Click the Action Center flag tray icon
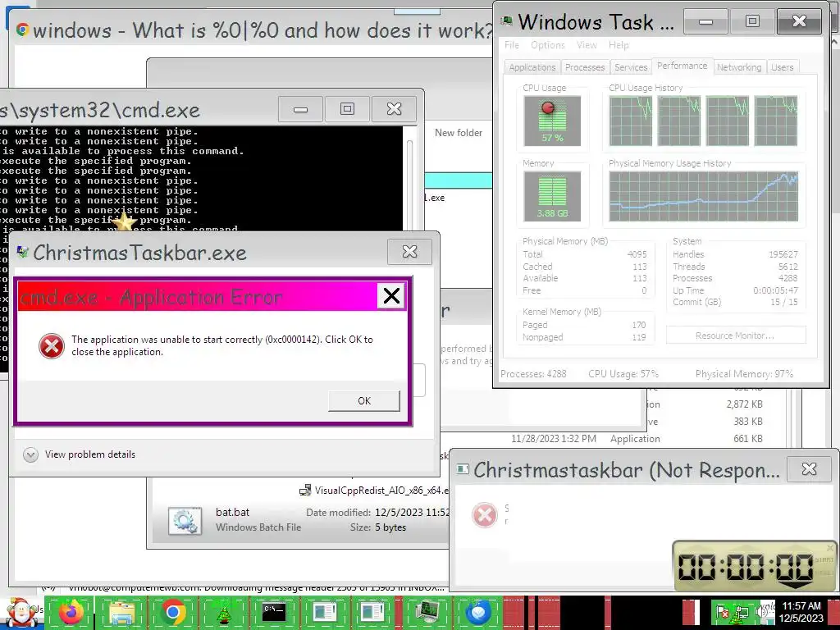The image size is (840, 630). [x=724, y=612]
